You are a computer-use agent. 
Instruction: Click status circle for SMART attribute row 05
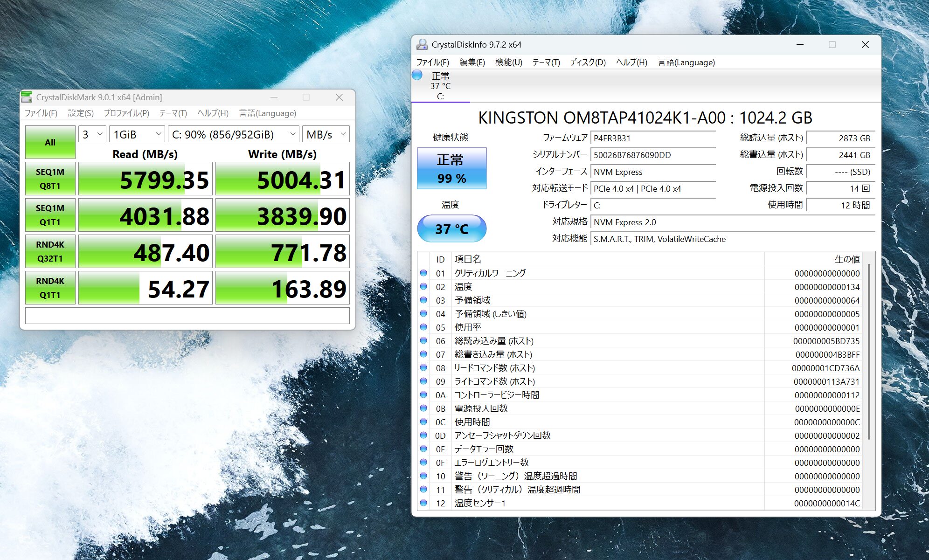click(423, 327)
